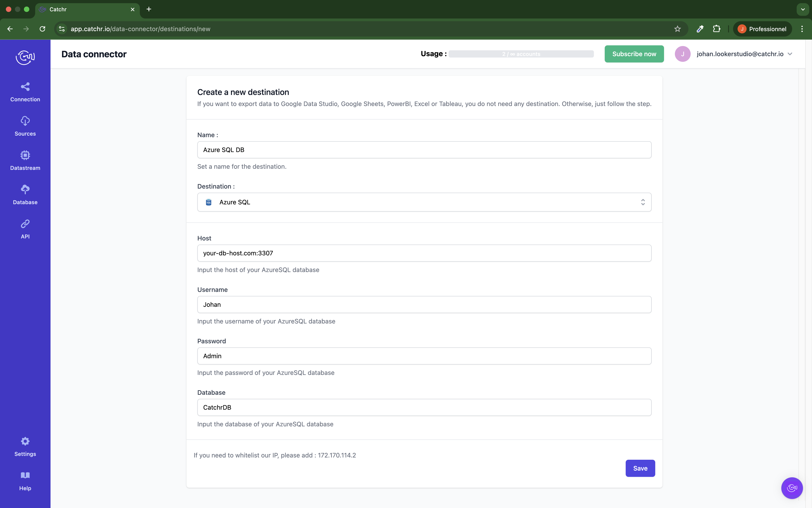Go forward in browser history
The width and height of the screenshot is (812, 508).
click(26, 29)
